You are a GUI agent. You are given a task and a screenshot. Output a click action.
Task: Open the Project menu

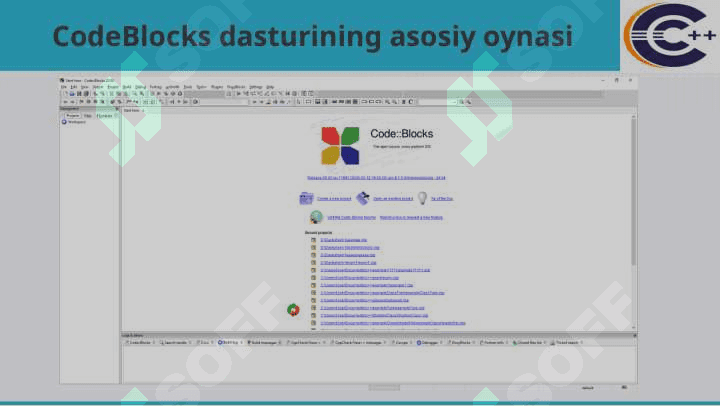[x=113, y=86]
